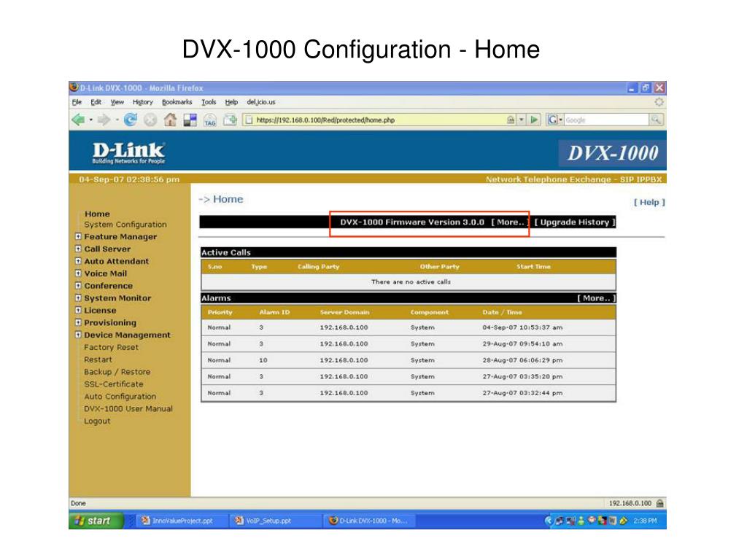Click the Windows Start button

[x=96, y=521]
